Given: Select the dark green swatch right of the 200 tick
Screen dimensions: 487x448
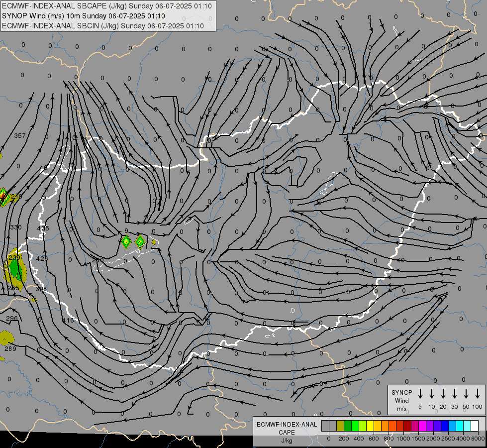Looking at the screenshot, I should (x=348, y=426).
